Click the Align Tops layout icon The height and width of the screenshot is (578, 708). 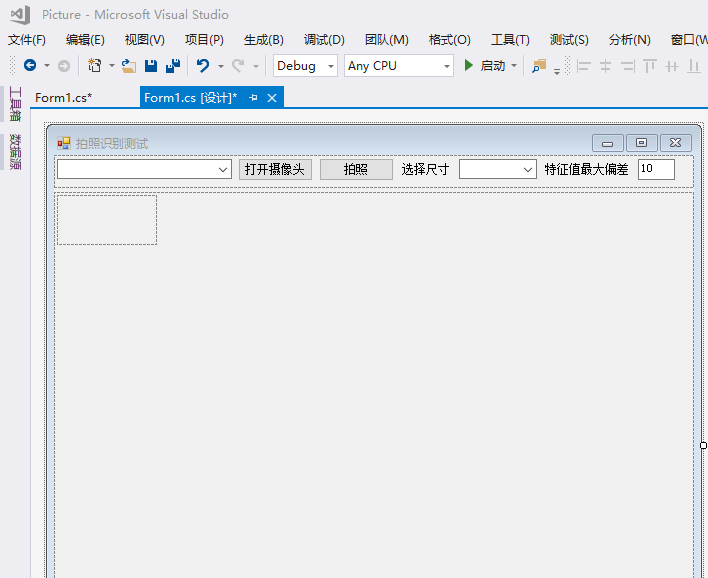coord(650,66)
